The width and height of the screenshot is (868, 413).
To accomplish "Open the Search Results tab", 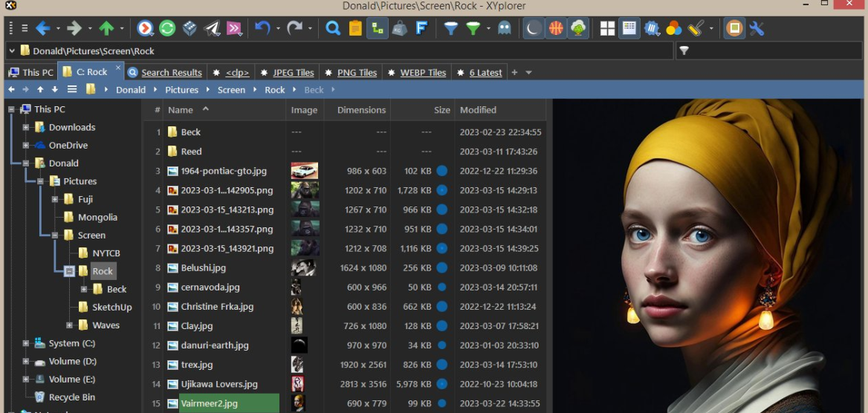I will coord(165,73).
